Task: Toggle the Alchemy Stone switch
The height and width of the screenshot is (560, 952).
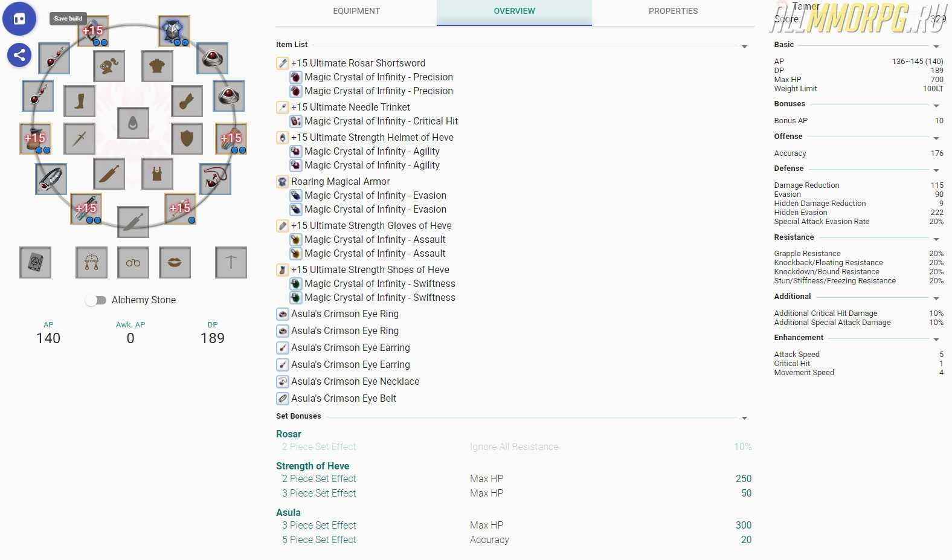Action: point(95,300)
